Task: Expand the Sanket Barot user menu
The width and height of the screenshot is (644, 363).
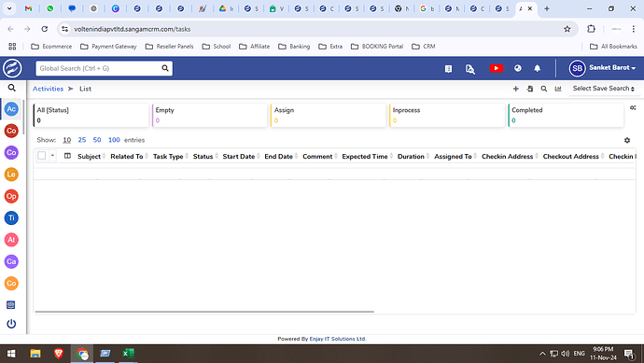Action: tap(603, 68)
